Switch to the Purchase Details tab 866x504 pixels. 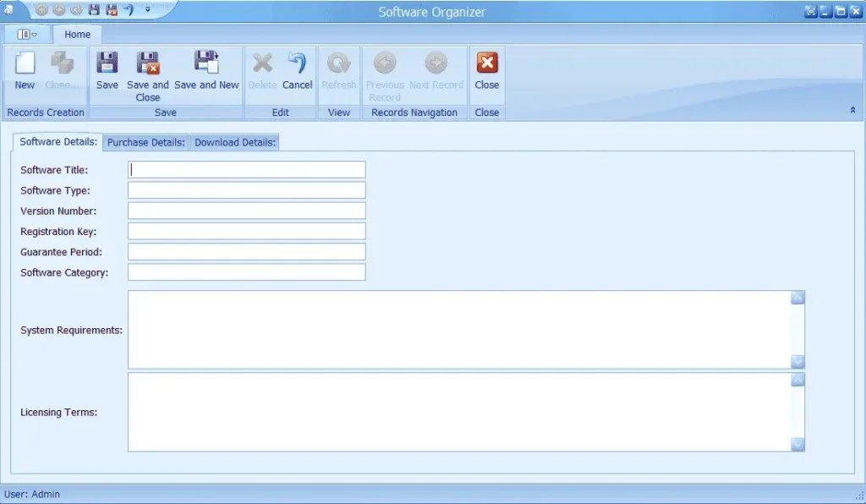(145, 142)
